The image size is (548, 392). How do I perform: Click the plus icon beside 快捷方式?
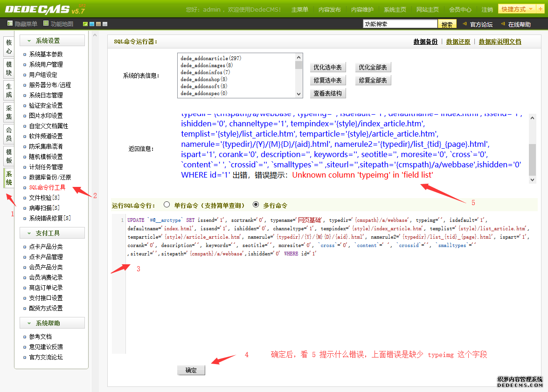click(540, 9)
